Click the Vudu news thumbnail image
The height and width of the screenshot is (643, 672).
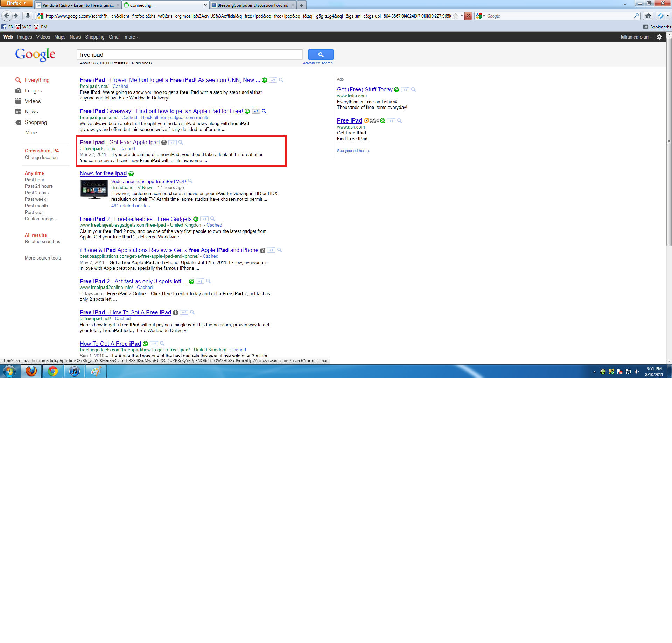pyautogui.click(x=94, y=189)
